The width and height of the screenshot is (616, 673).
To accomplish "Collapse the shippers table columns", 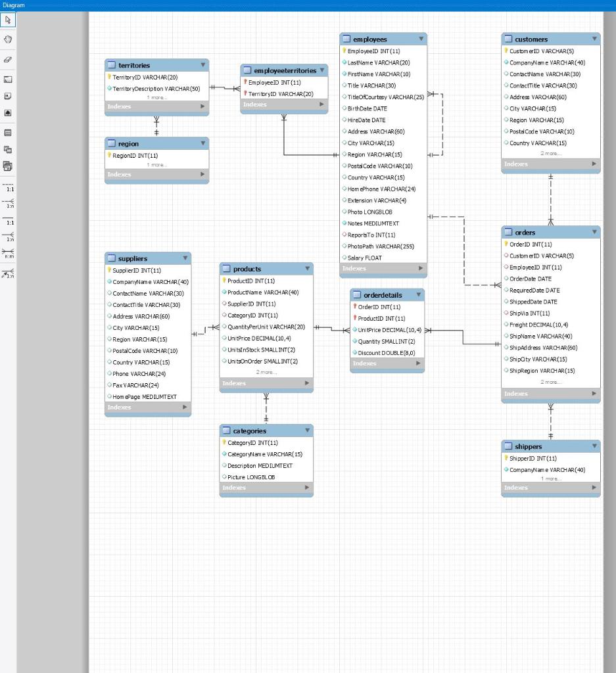I will [594, 446].
